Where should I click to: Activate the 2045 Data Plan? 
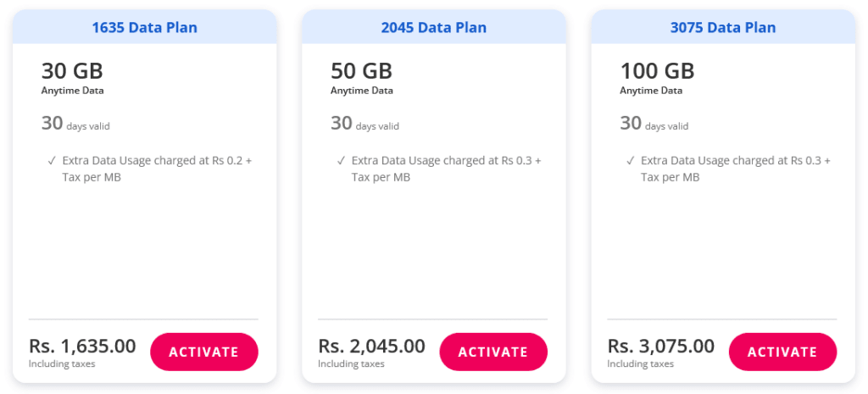[493, 352]
